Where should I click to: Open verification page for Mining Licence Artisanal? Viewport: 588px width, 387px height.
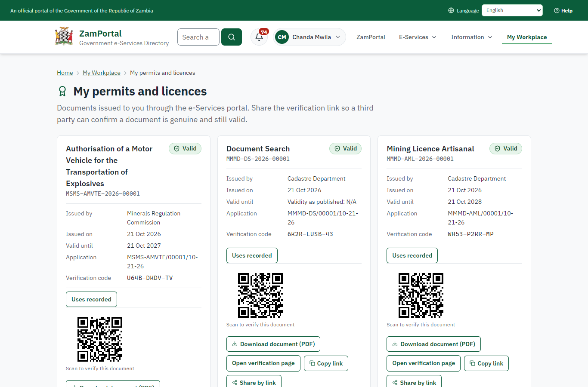tap(424, 363)
